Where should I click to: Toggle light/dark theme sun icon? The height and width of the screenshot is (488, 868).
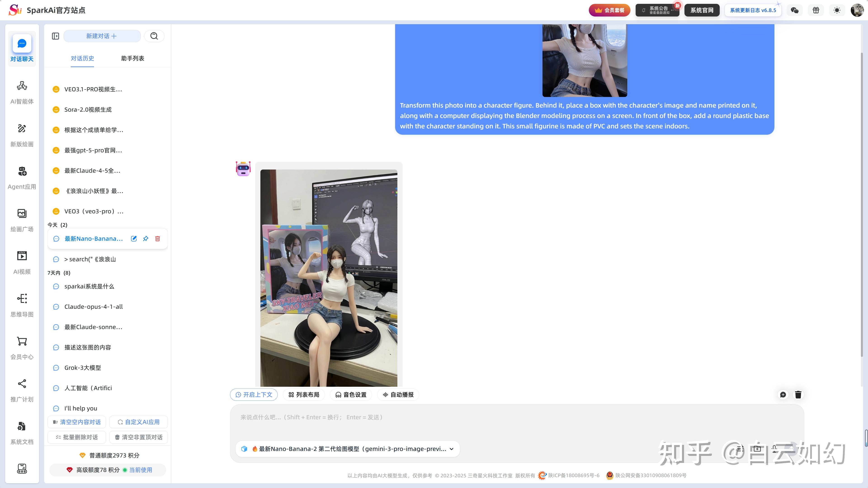pyautogui.click(x=837, y=10)
